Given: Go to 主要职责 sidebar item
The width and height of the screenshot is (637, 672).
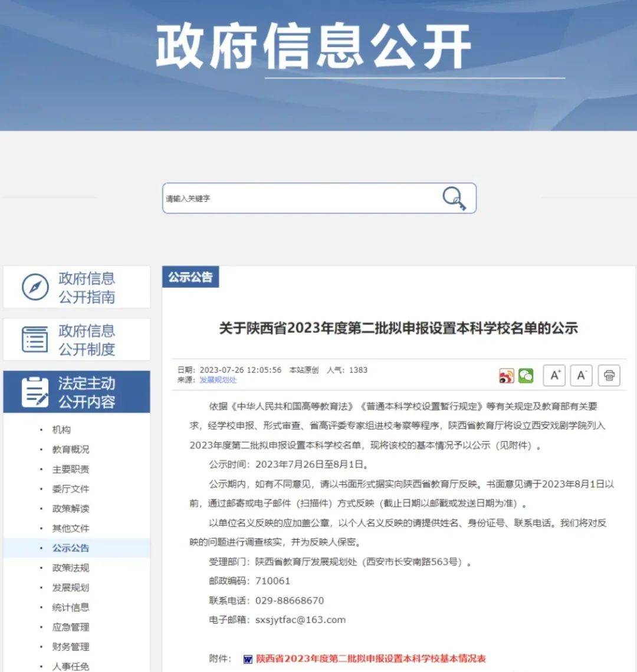Looking at the screenshot, I should (71, 469).
